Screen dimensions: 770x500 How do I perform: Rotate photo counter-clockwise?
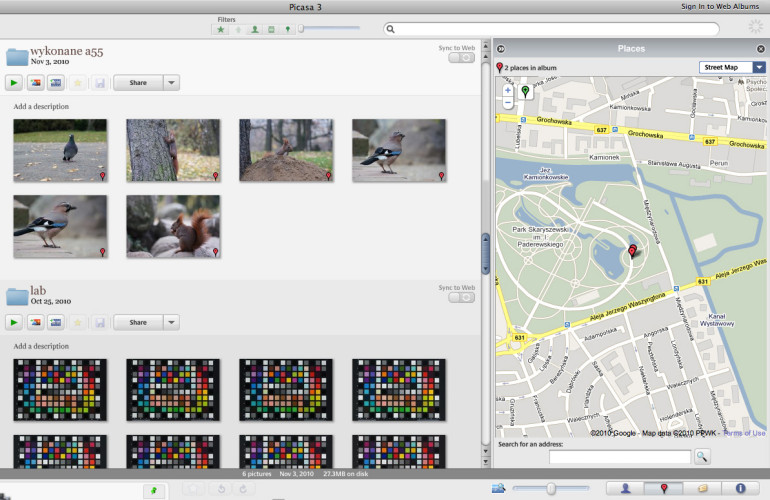click(x=221, y=489)
